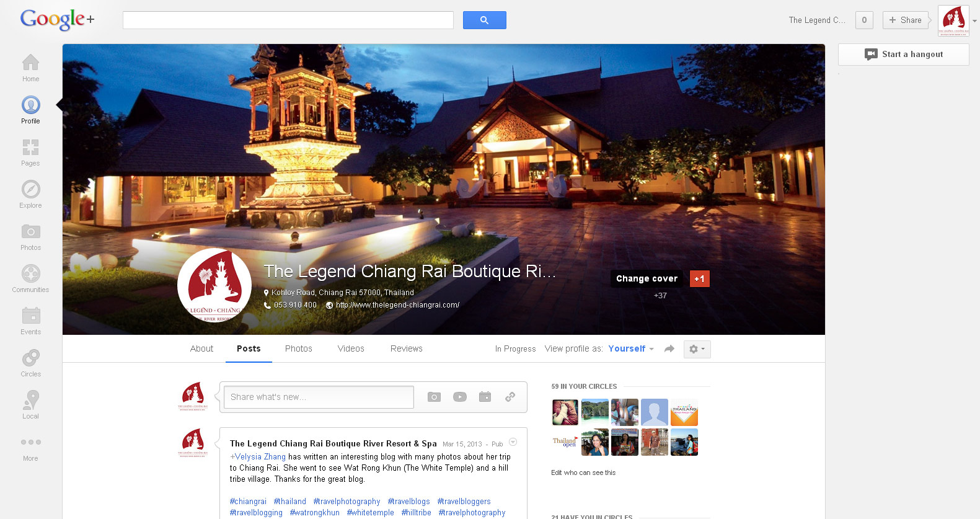Viewport: 980px width, 519px height.
Task: Open the account avatar dropdown arrow
Action: click(x=974, y=21)
